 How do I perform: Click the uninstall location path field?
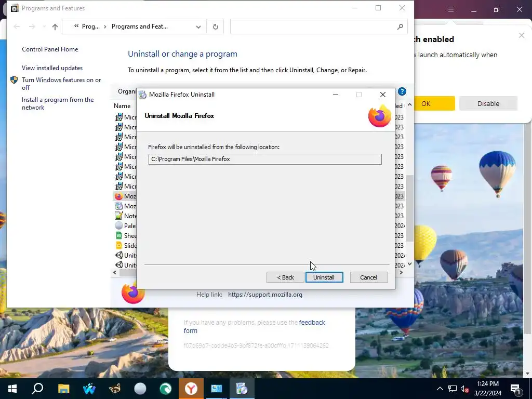tap(265, 159)
